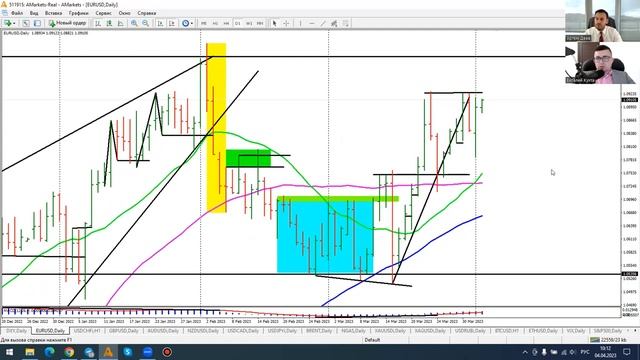The image size is (640, 360).
Task: Switch to the GBPUSD,Daily chart tab
Action: (124, 331)
